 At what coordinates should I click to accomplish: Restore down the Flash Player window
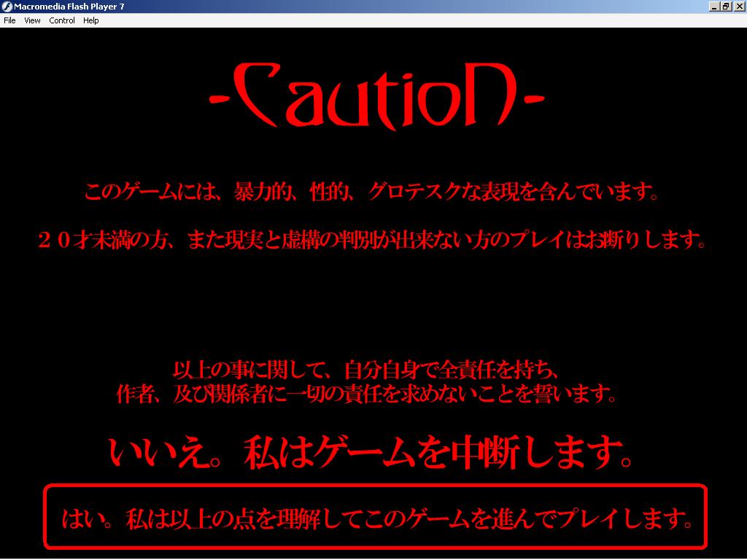[726, 7]
